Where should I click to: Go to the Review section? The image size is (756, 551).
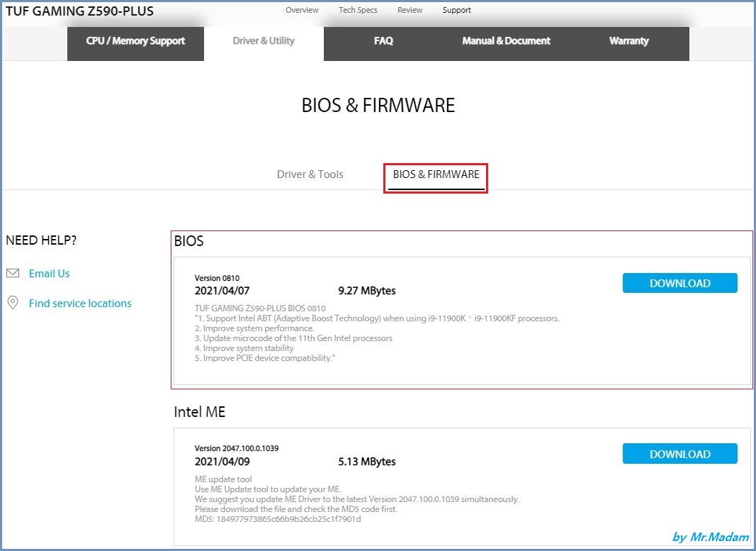point(410,10)
